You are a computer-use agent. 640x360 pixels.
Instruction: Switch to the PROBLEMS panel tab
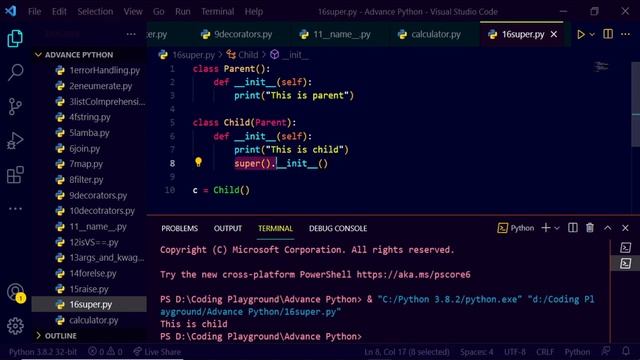point(180,229)
